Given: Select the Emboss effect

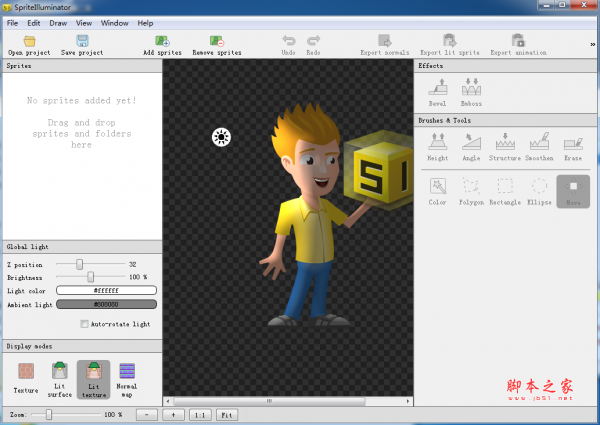Looking at the screenshot, I should tap(471, 90).
